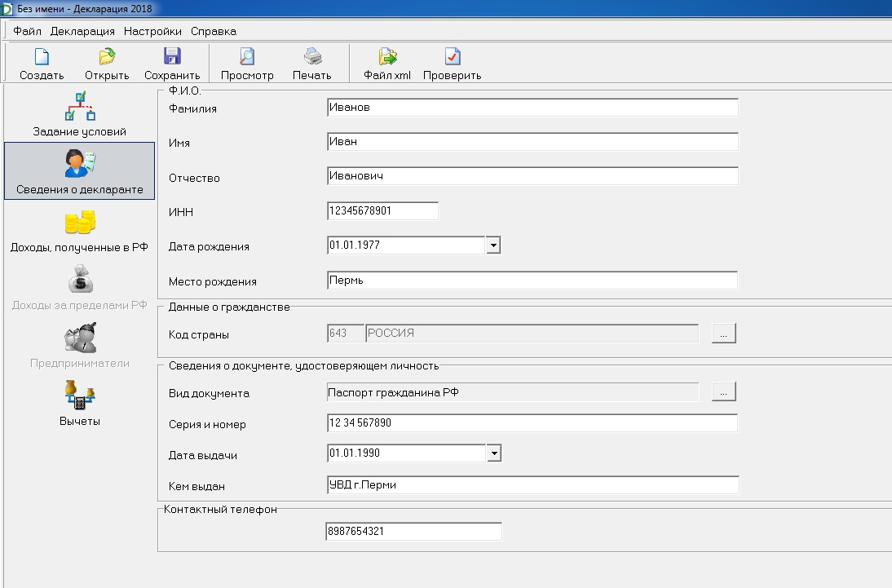
Task: Open the Предприниматели section
Action: click(80, 346)
